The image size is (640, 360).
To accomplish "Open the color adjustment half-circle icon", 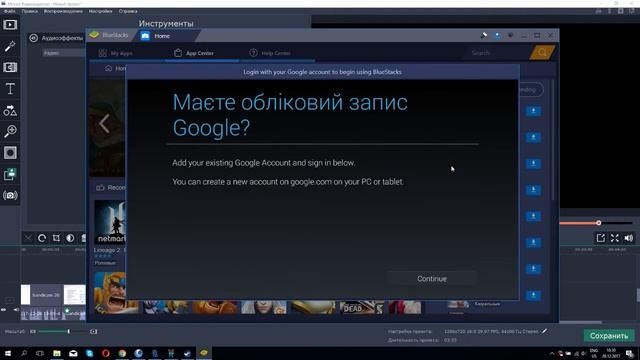I will pyautogui.click(x=70, y=238).
